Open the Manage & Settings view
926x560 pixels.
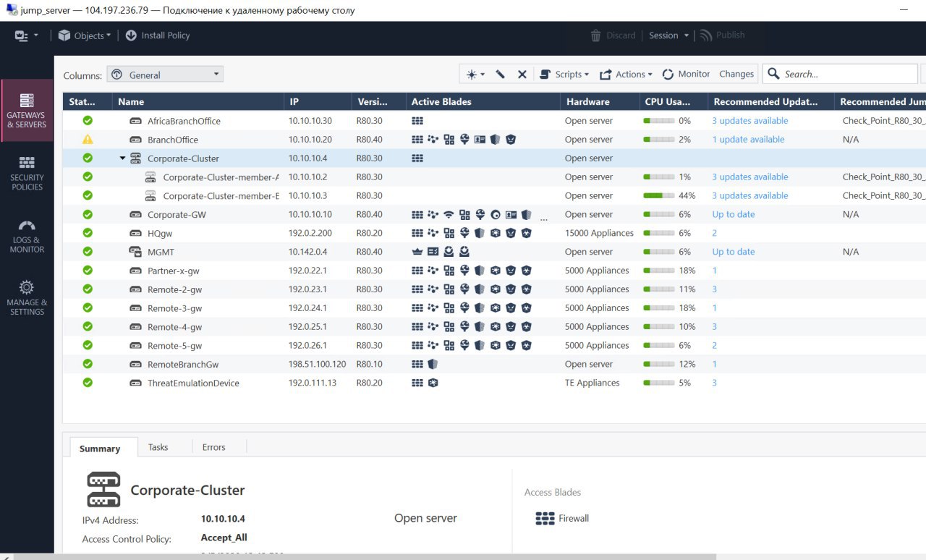pyautogui.click(x=27, y=298)
